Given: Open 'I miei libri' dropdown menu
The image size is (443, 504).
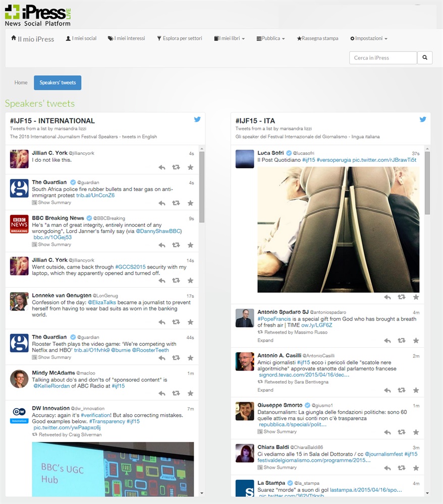Looking at the screenshot, I should pos(230,38).
